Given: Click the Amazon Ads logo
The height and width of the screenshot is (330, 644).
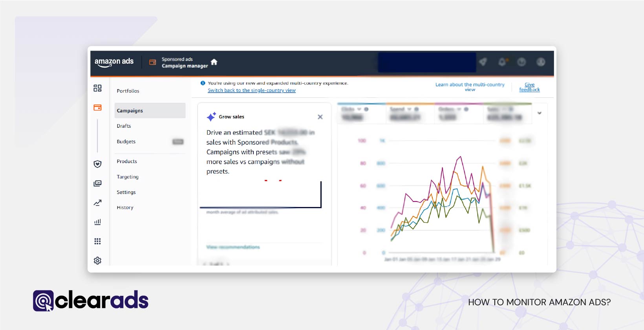Looking at the screenshot, I should pos(114,62).
